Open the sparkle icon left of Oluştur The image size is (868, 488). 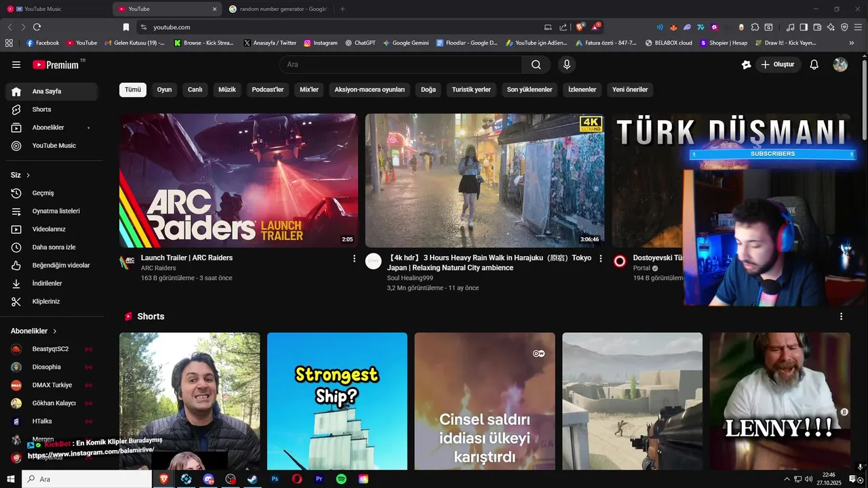point(747,64)
